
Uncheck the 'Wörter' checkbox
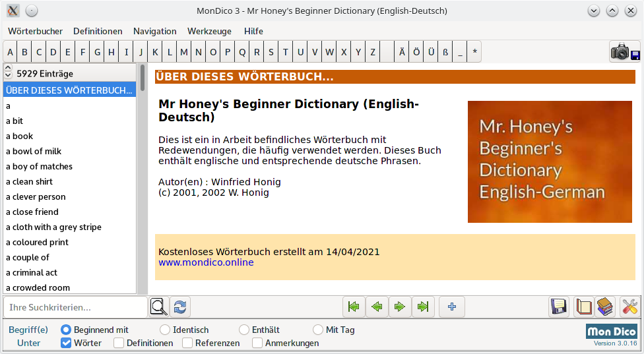[66, 343]
